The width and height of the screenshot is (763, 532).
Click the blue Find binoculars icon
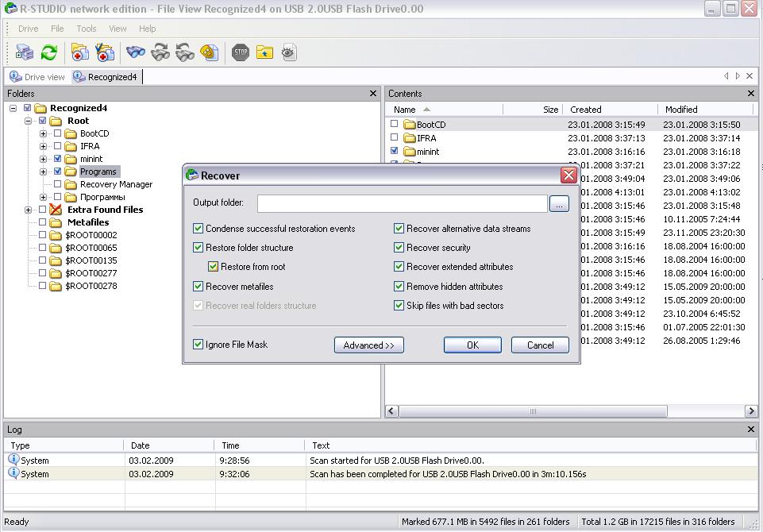click(x=136, y=52)
